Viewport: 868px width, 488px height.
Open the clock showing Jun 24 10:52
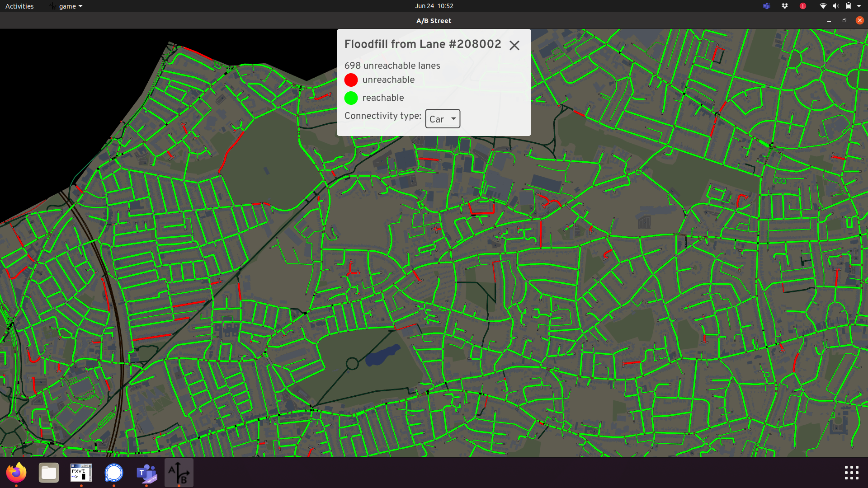434,6
